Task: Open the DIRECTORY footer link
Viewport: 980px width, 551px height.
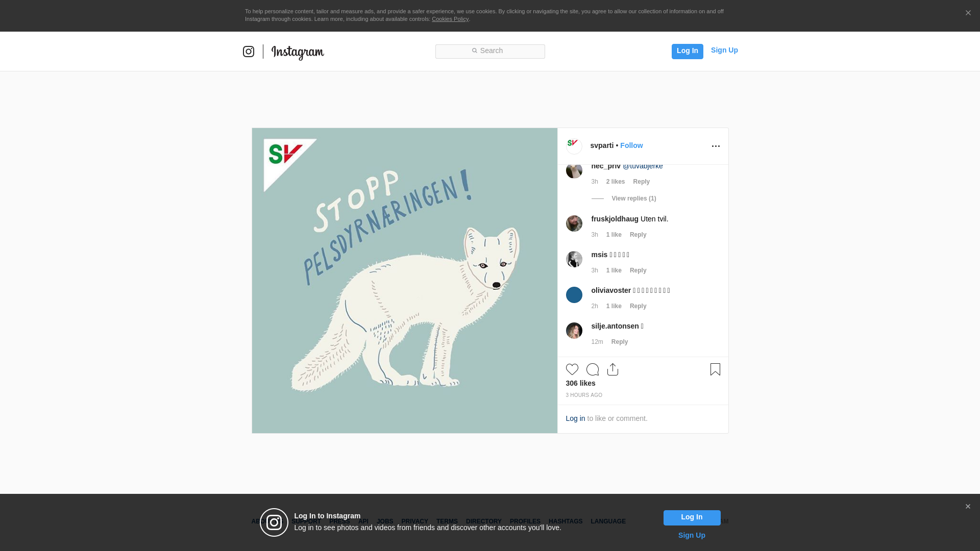Action: (484, 521)
